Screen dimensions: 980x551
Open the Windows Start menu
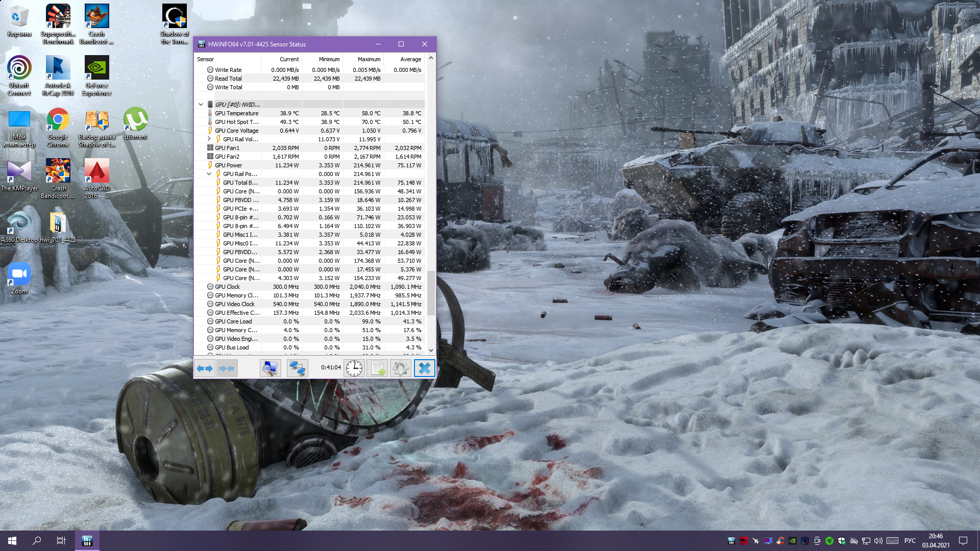click(12, 541)
